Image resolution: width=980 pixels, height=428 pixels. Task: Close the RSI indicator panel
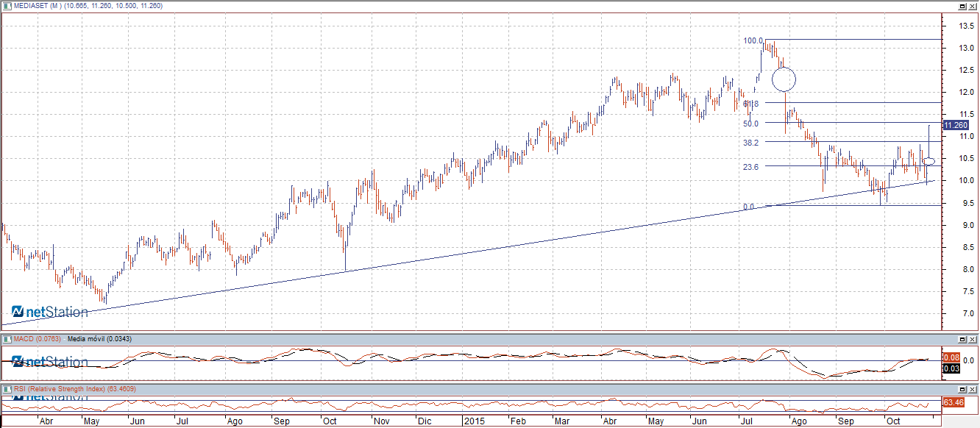coord(973,388)
